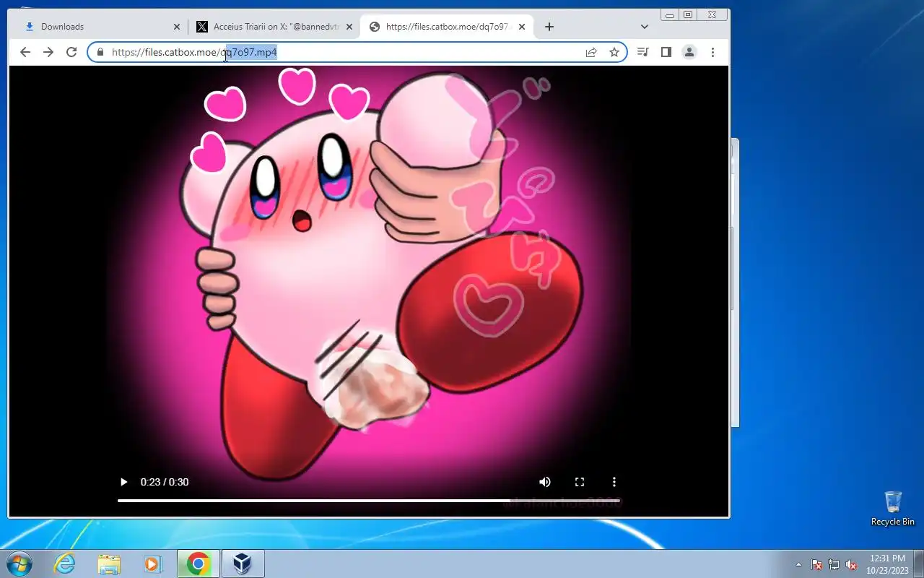Bookmark this tab with the star icon
This screenshot has width=924, height=578.
[x=614, y=52]
